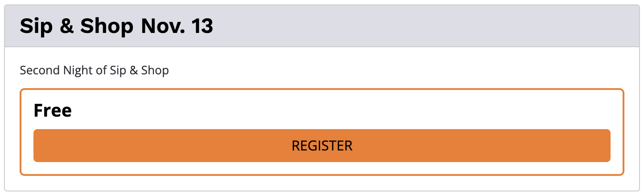Sign up using the Free tier button
The width and height of the screenshot is (644, 195).
[x=322, y=146]
